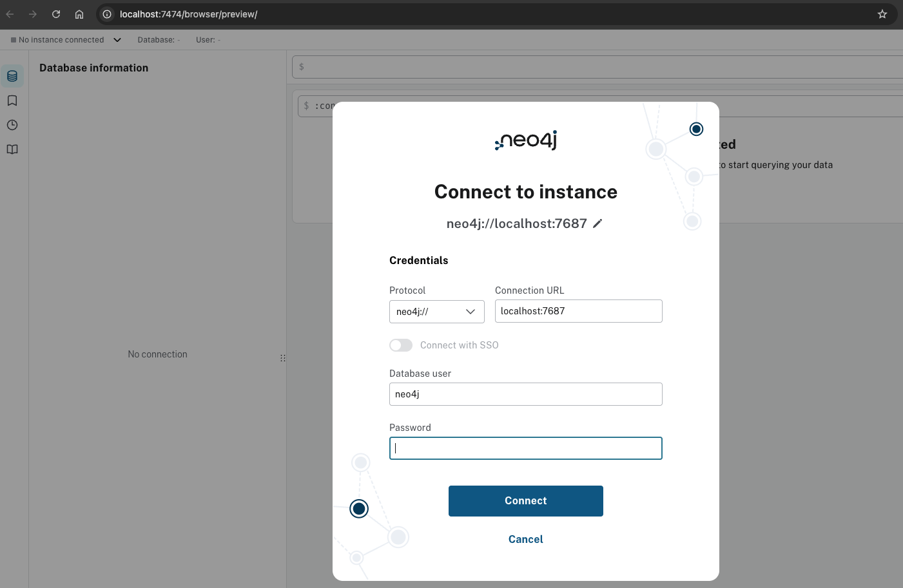Open the query history clock icon
Image resolution: width=903 pixels, height=588 pixels.
(x=12, y=125)
